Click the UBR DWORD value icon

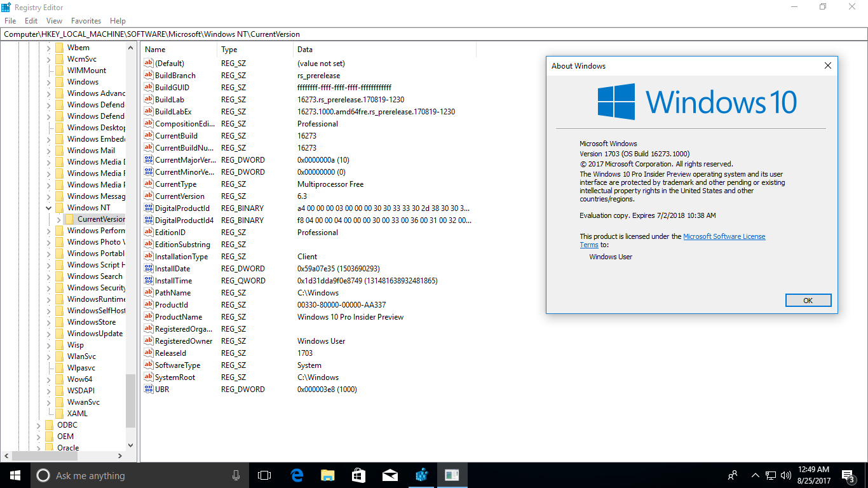(x=149, y=389)
